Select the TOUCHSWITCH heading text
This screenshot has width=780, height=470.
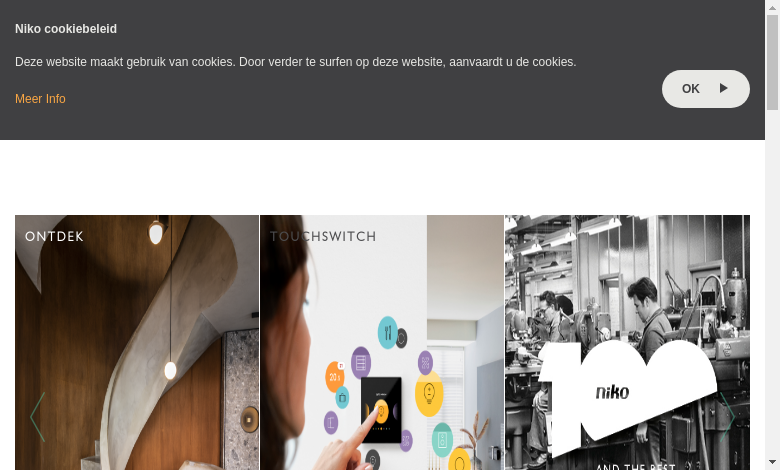(323, 236)
